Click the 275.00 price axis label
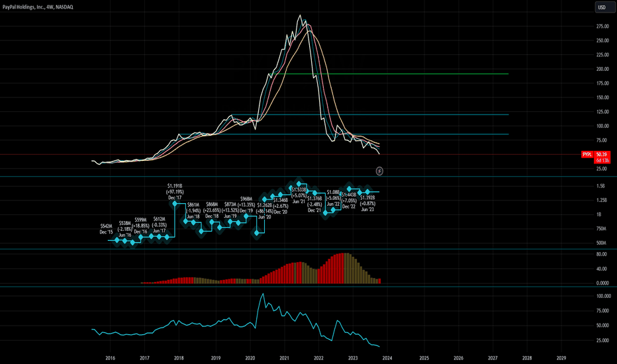The height and width of the screenshot is (364, 617). click(x=602, y=26)
